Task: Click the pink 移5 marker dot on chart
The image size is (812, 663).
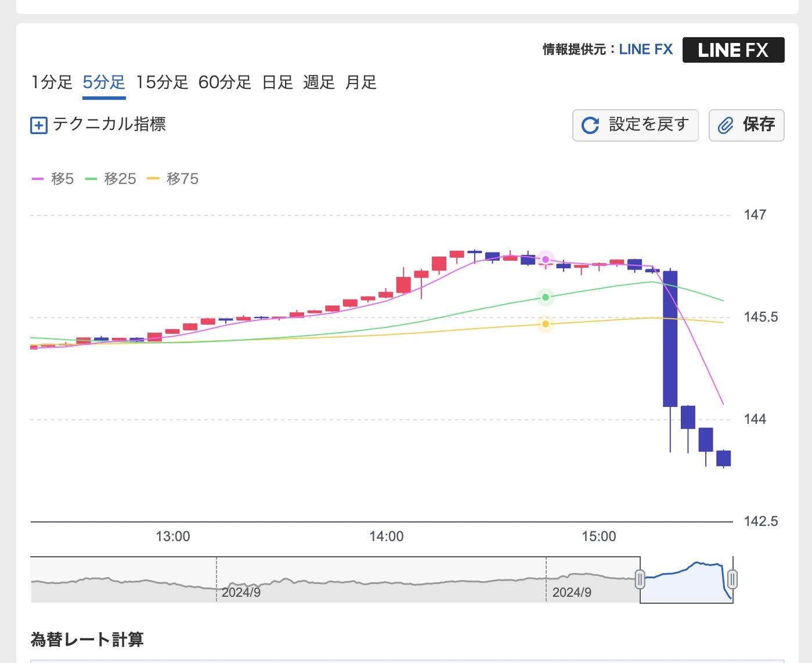Action: pos(546,259)
